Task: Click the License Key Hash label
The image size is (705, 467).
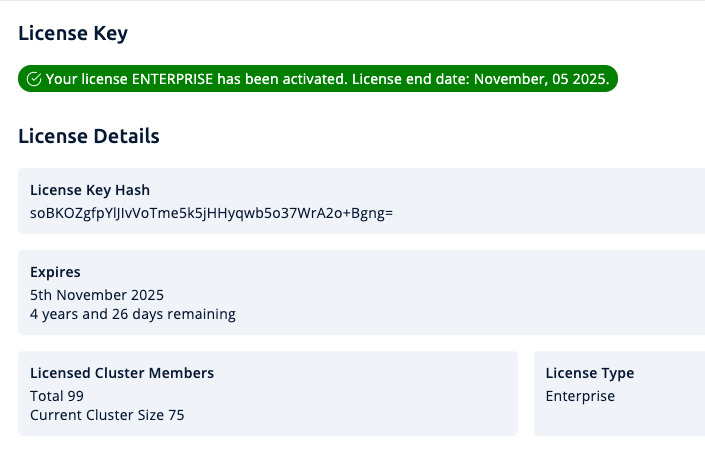Action: click(90, 190)
